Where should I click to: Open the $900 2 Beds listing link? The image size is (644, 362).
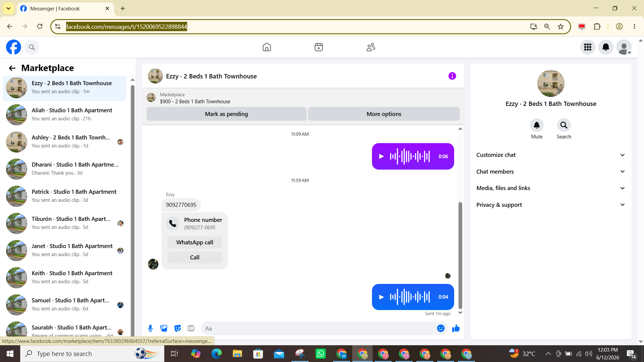point(195,102)
